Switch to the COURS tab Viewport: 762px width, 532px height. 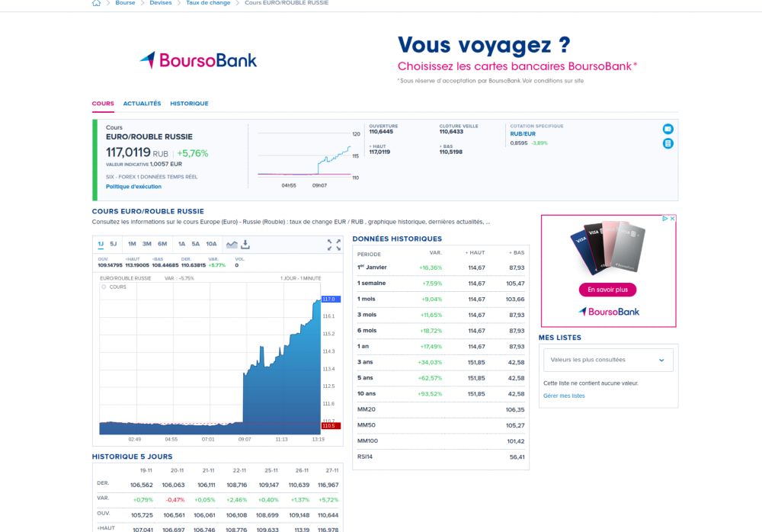[103, 104]
